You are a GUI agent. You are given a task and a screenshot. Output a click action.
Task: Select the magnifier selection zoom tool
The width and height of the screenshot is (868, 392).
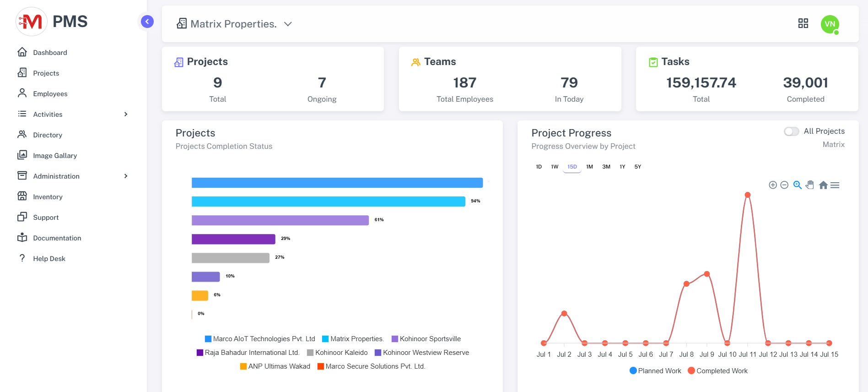coord(797,185)
